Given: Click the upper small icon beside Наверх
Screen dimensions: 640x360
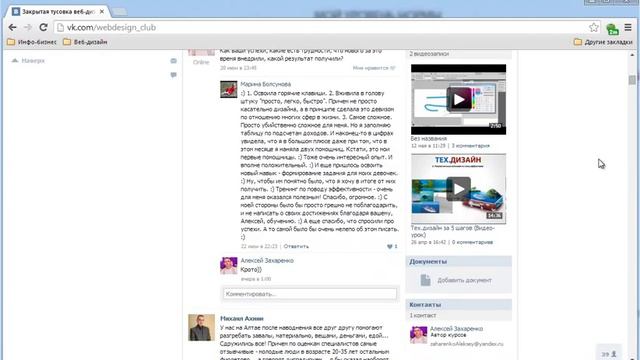Looking at the screenshot, I should point(173,61).
